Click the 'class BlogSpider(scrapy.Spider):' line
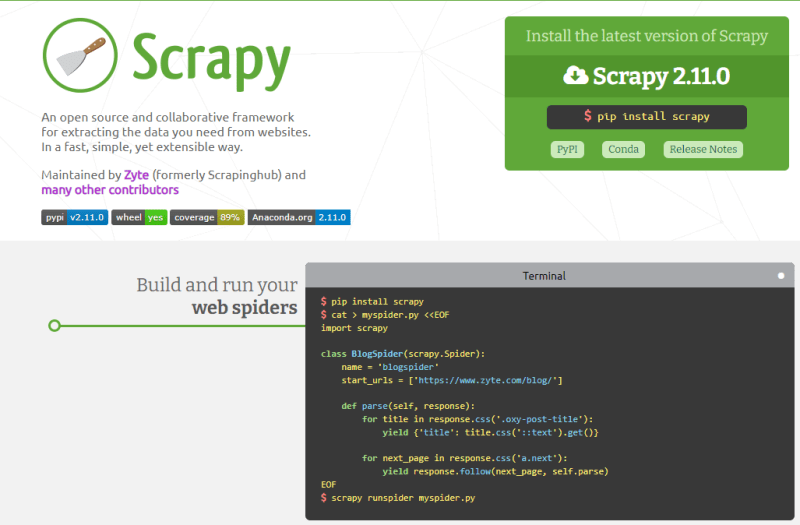 [403, 354]
